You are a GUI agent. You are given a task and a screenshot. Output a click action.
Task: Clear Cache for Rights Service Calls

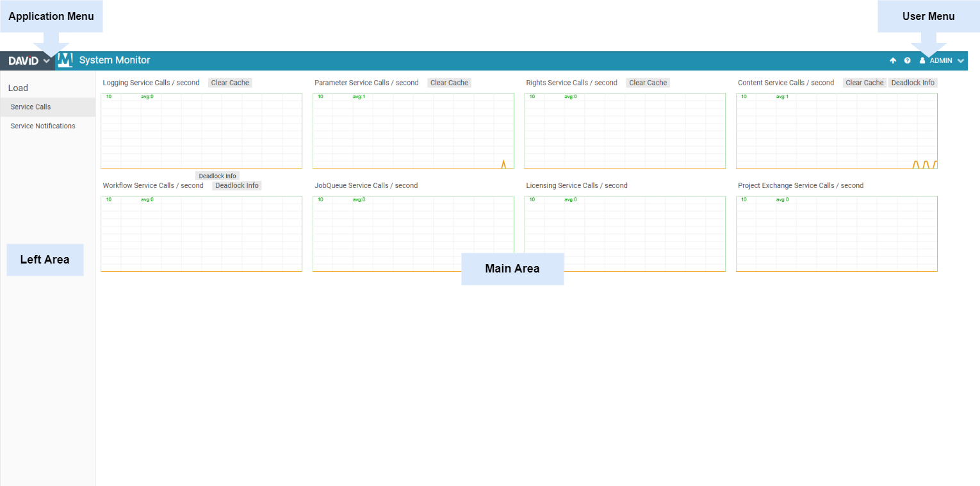[x=648, y=83]
